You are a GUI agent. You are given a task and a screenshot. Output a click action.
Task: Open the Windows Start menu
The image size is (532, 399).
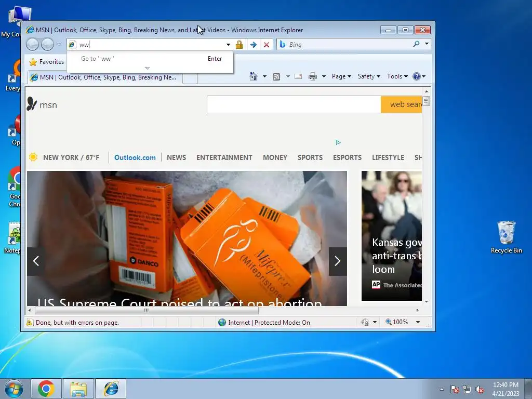tap(14, 389)
